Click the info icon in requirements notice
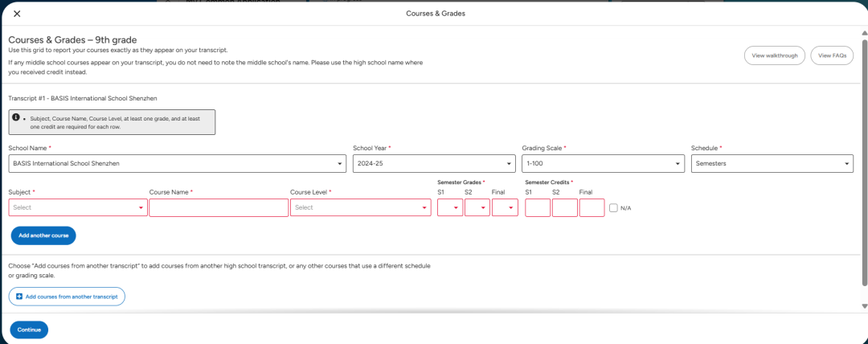The height and width of the screenshot is (344, 868). [x=16, y=117]
